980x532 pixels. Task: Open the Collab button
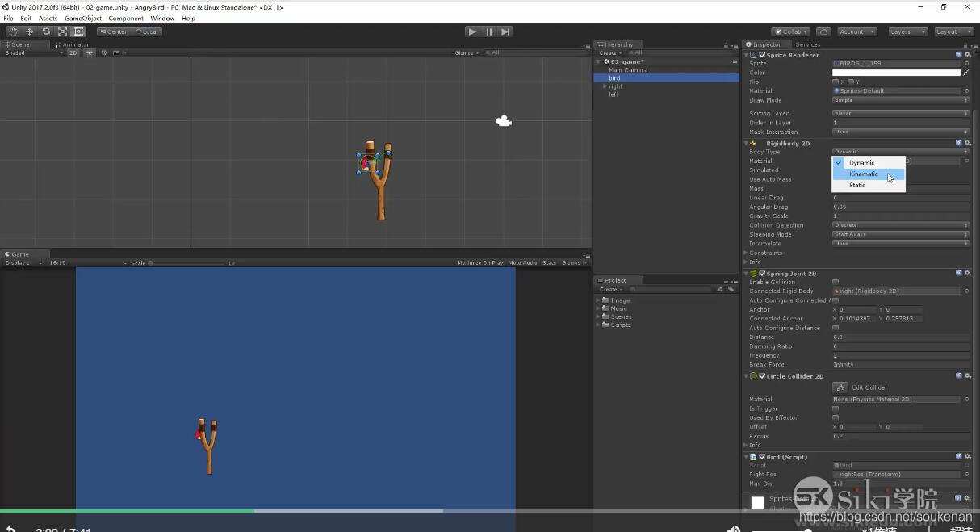(791, 31)
